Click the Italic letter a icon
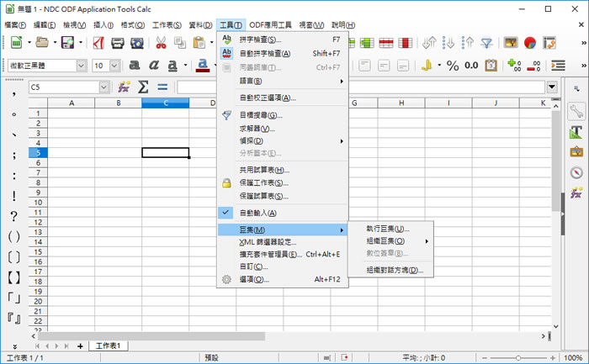This screenshot has height=364, width=589. click(154, 66)
